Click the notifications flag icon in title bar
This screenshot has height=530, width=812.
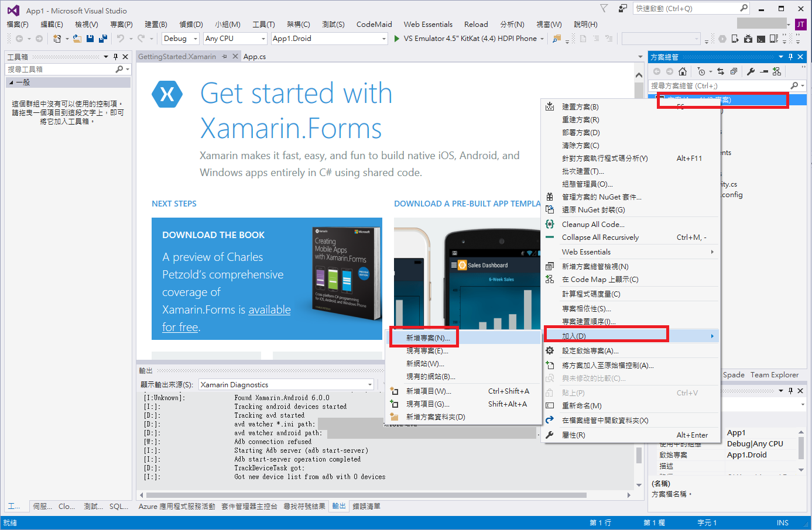pyautogui.click(x=604, y=8)
